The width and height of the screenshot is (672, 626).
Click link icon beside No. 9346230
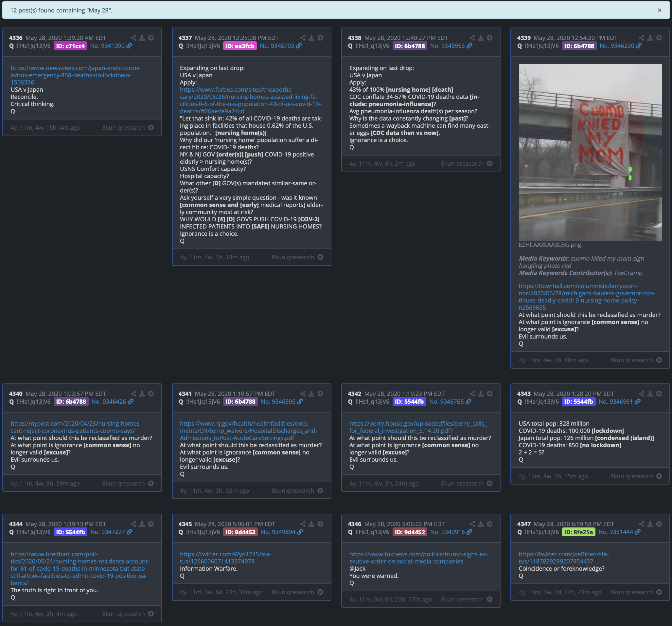[639, 46]
